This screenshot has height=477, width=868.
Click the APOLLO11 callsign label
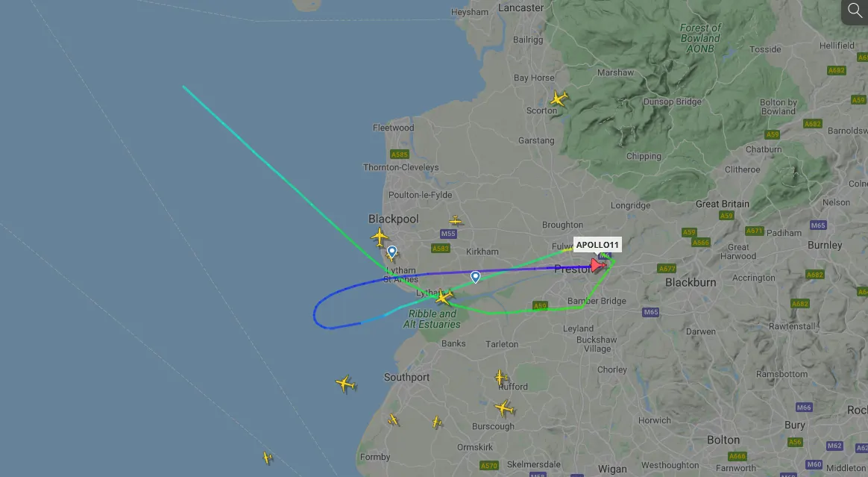pos(597,245)
